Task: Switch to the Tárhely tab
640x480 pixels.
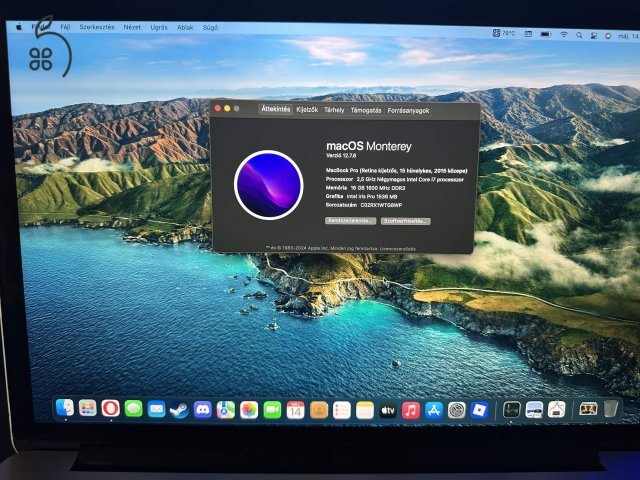Action: (334, 110)
